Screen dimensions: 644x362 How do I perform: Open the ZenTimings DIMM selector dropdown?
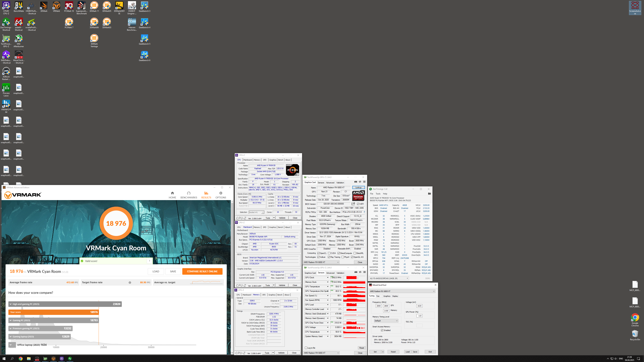pyautogui.click(x=389, y=278)
